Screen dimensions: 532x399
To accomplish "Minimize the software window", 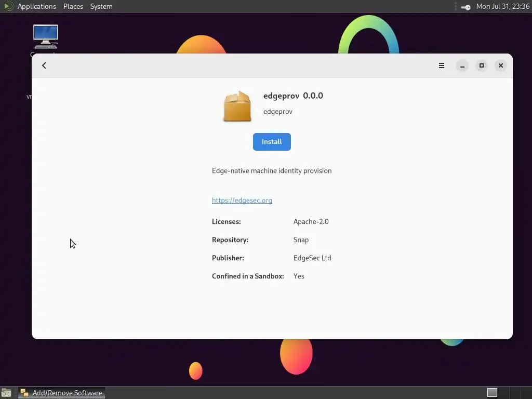I will pos(462,65).
